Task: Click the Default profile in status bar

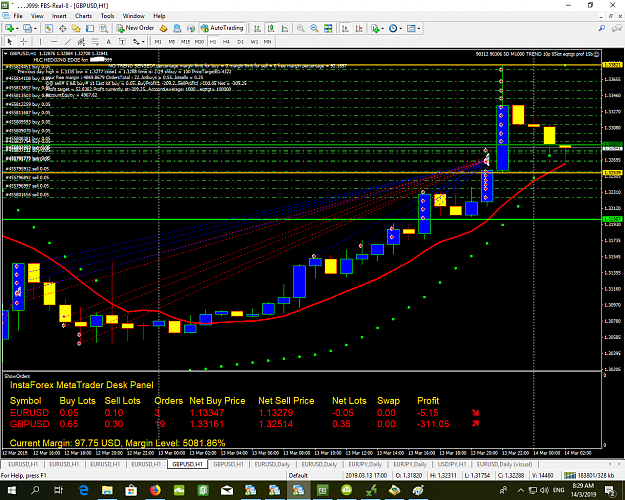Action: coord(298,475)
